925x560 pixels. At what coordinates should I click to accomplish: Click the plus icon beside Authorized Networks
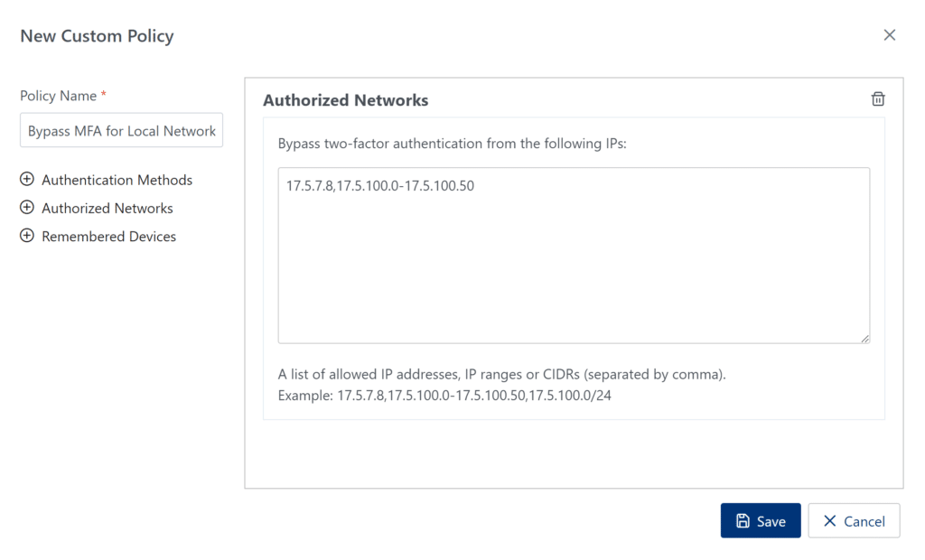pyautogui.click(x=26, y=208)
